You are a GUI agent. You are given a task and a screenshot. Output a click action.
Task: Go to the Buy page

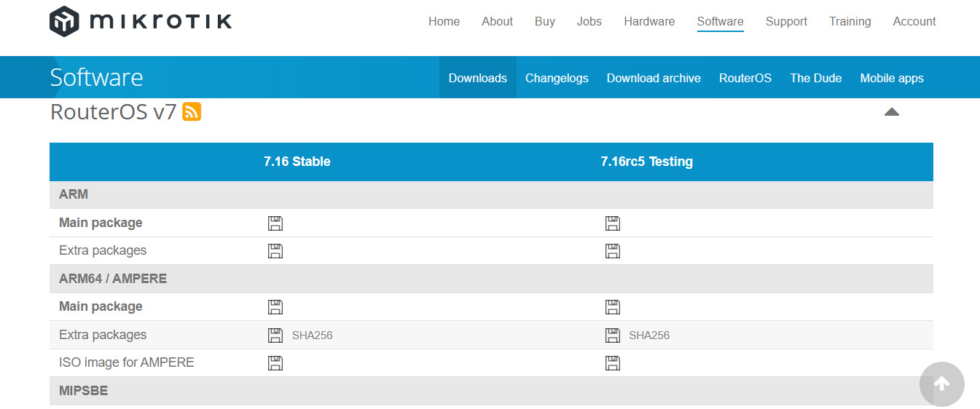coord(545,21)
